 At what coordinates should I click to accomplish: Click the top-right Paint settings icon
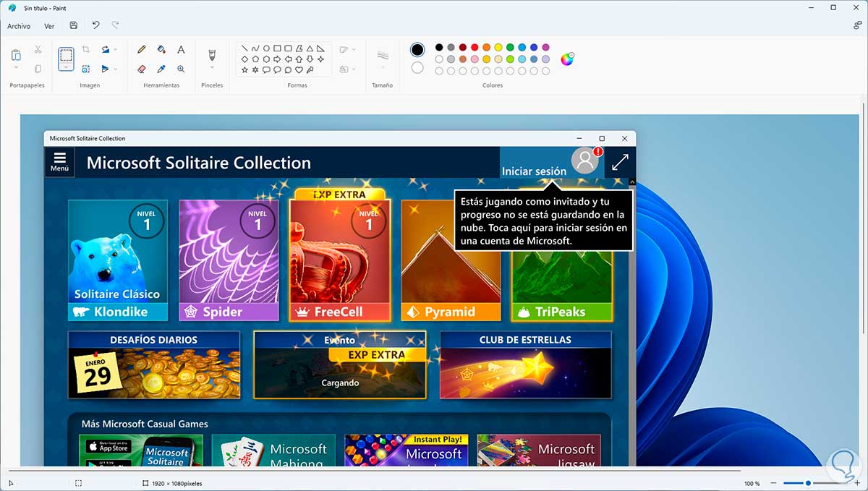pyautogui.click(x=857, y=25)
